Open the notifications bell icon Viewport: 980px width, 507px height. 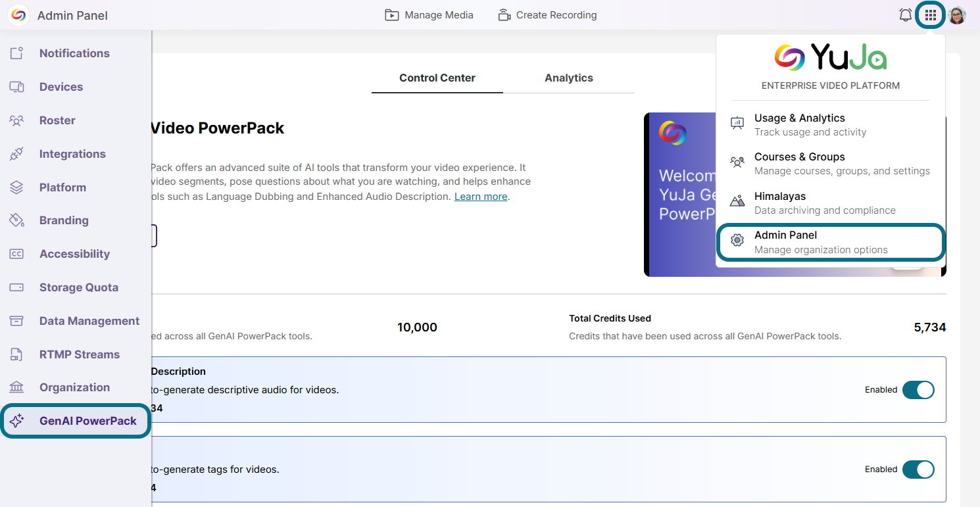[906, 15]
